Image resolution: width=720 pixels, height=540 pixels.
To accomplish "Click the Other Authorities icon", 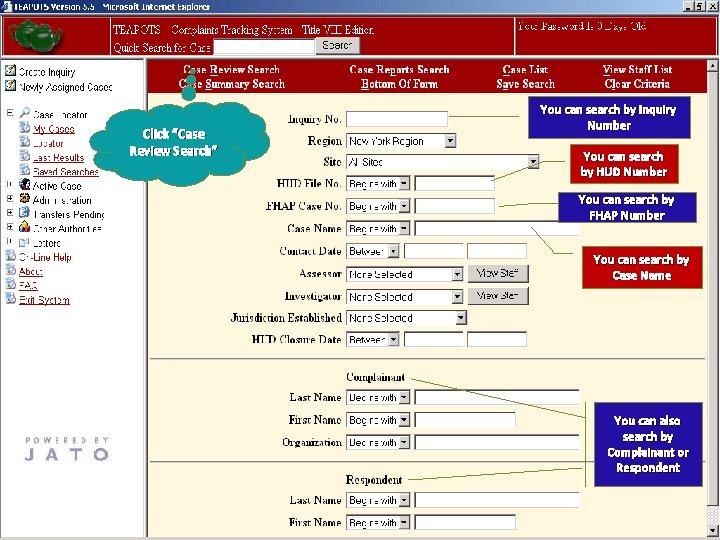I will pos(25,227).
